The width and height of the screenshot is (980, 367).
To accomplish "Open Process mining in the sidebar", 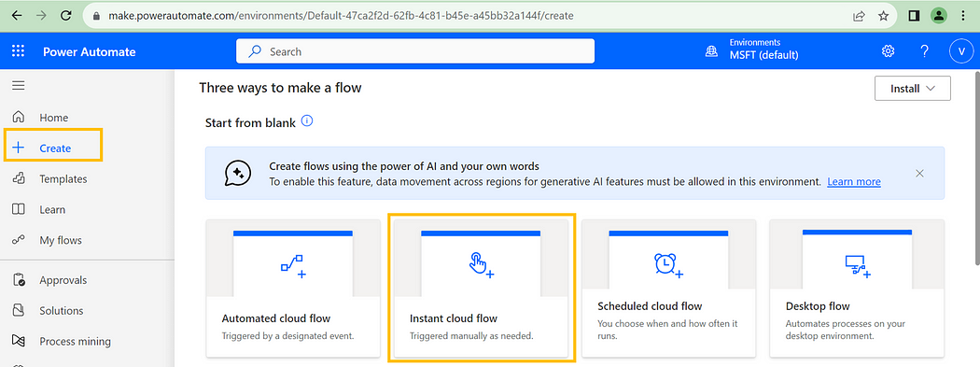I will click(75, 342).
